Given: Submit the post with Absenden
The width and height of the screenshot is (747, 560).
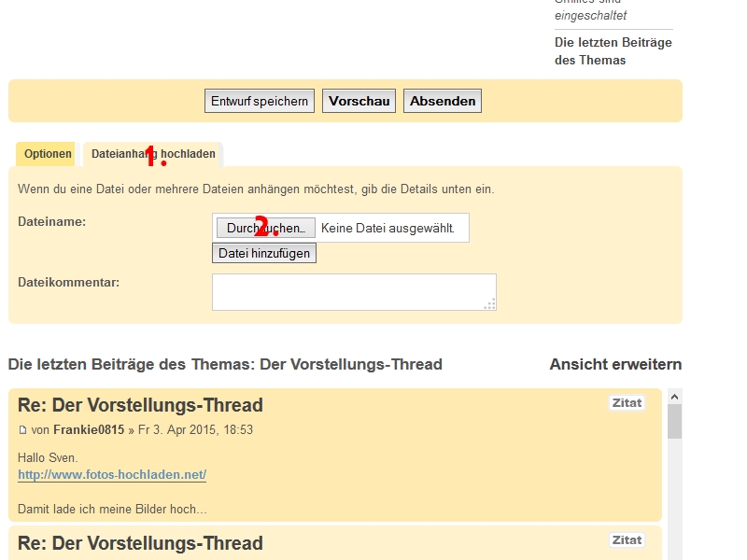Looking at the screenshot, I should click(443, 101).
